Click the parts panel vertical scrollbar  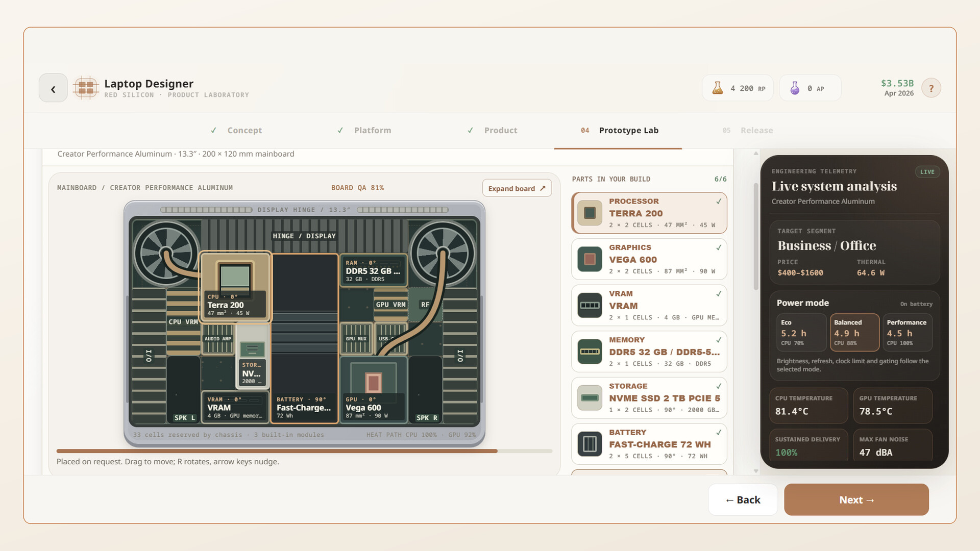[756, 236]
